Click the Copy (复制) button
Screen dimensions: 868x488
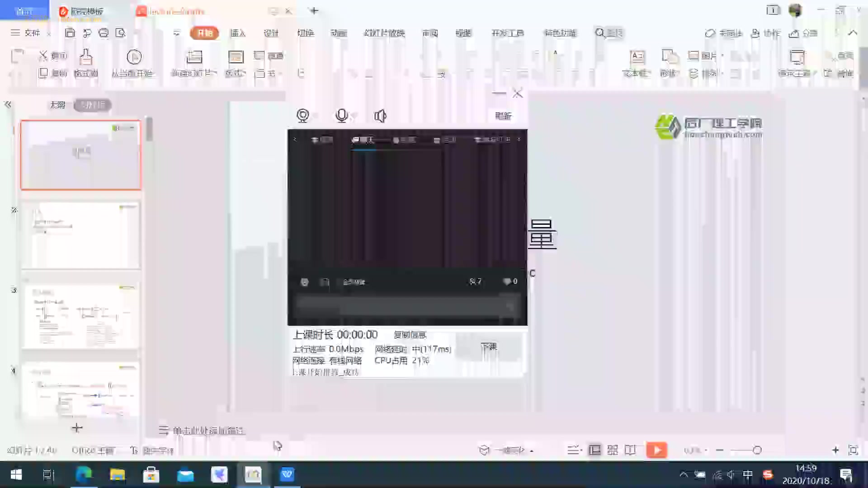[53, 73]
